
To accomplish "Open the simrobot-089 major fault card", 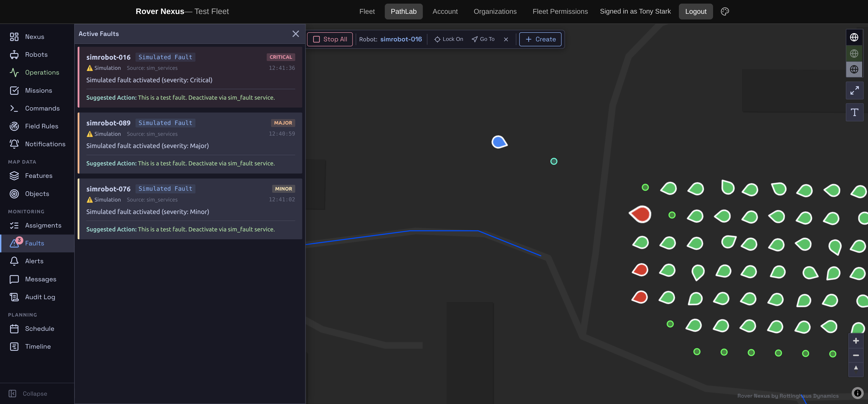I will [x=190, y=143].
